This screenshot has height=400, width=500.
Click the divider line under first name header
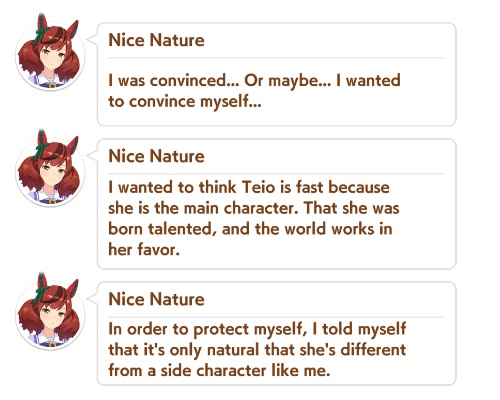click(x=276, y=58)
